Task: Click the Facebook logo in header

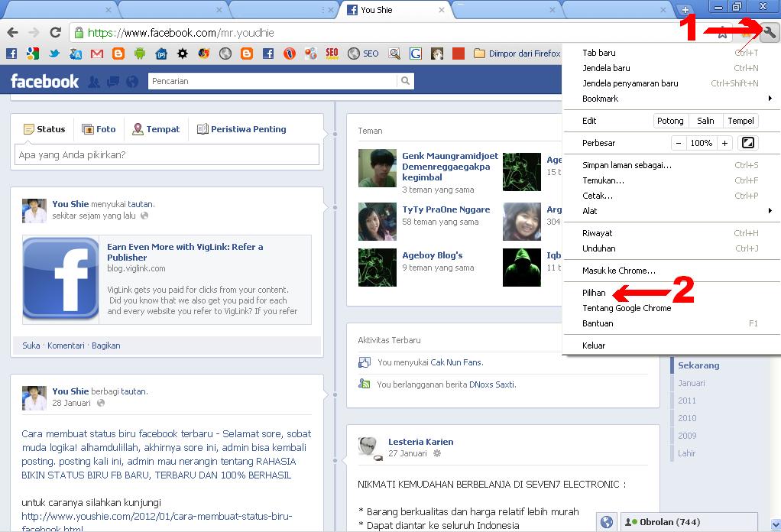Action: [44, 81]
